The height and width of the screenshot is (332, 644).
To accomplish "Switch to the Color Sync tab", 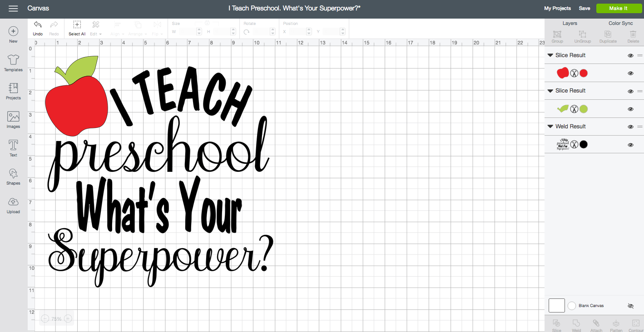I will coord(620,23).
